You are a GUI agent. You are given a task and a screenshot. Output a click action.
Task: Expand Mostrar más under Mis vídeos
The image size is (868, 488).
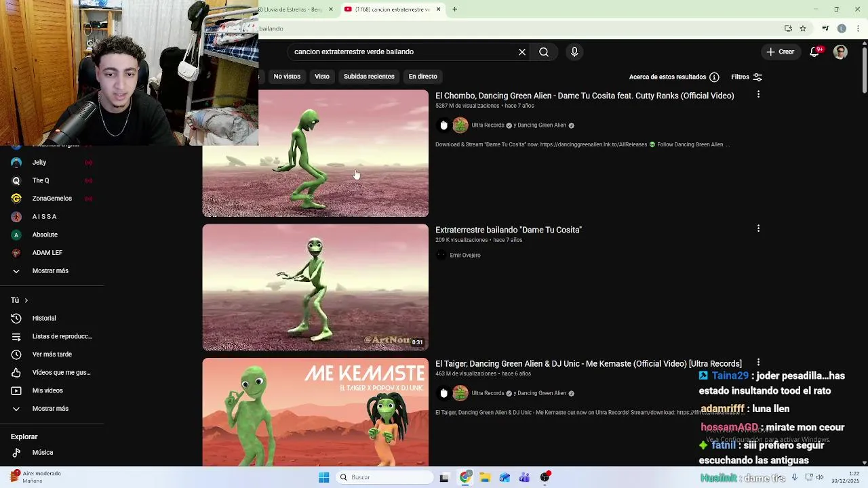click(52, 409)
